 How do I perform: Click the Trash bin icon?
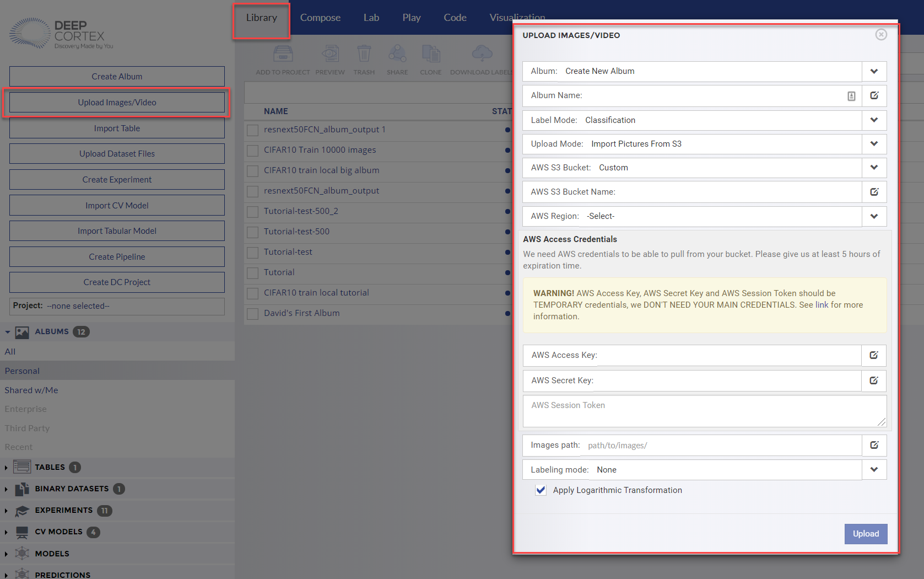(364, 54)
